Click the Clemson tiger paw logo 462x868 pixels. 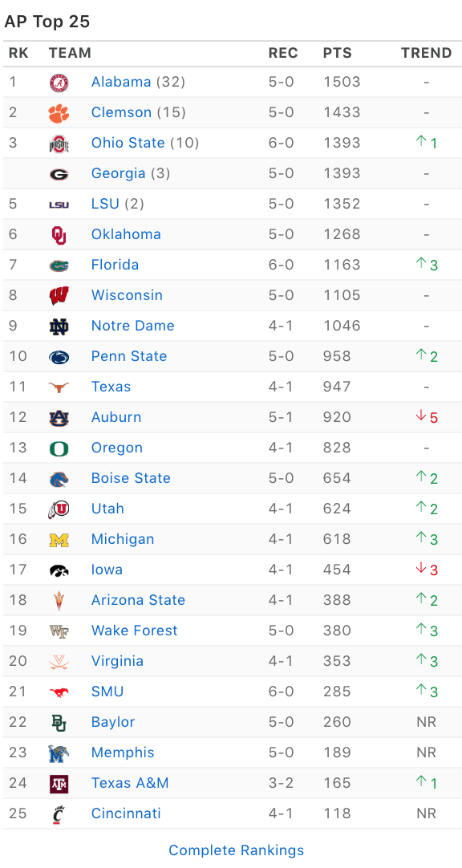(x=59, y=112)
